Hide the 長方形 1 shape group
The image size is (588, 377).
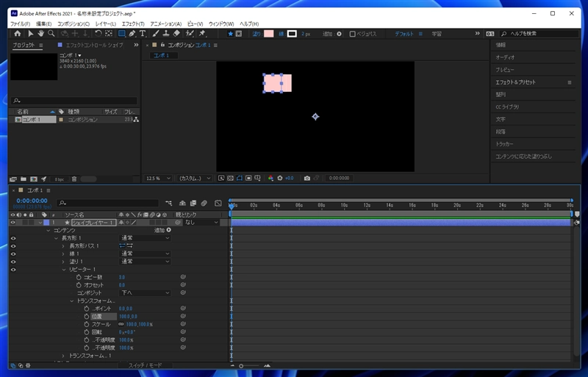13,238
